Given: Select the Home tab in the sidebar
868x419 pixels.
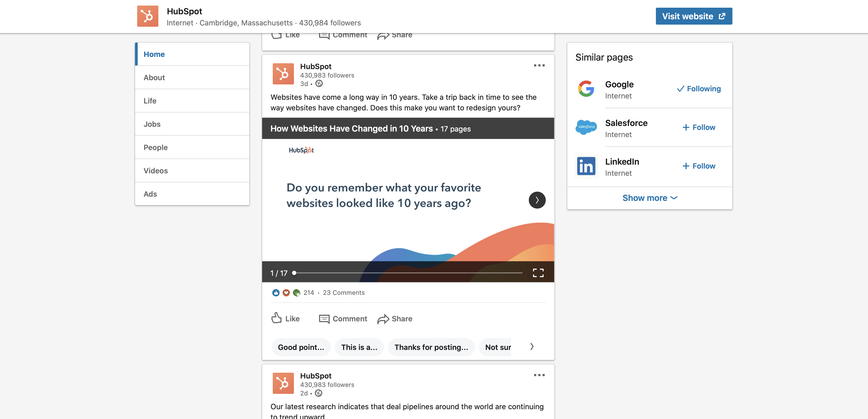Looking at the screenshot, I should [192, 54].
